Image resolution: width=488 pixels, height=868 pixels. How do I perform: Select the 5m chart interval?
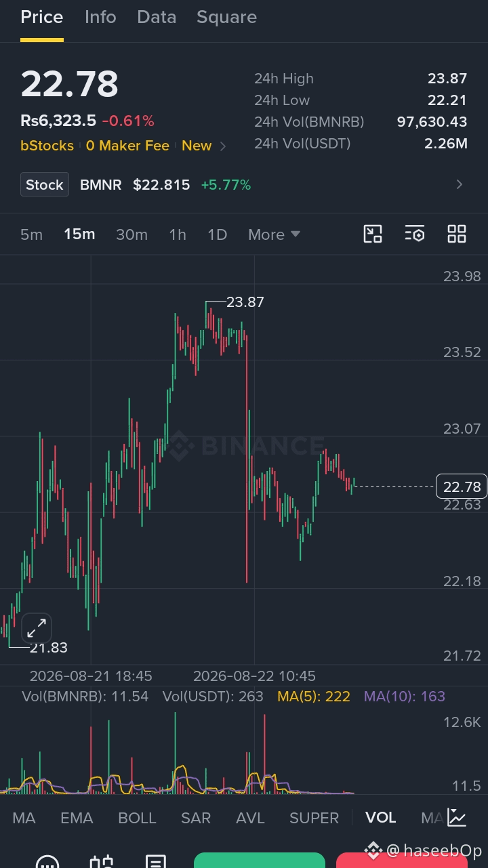31,234
